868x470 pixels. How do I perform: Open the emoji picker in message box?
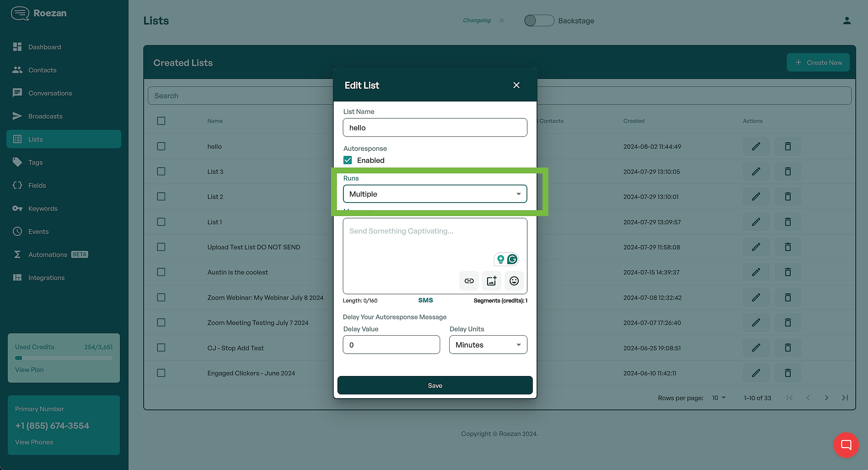click(x=514, y=281)
